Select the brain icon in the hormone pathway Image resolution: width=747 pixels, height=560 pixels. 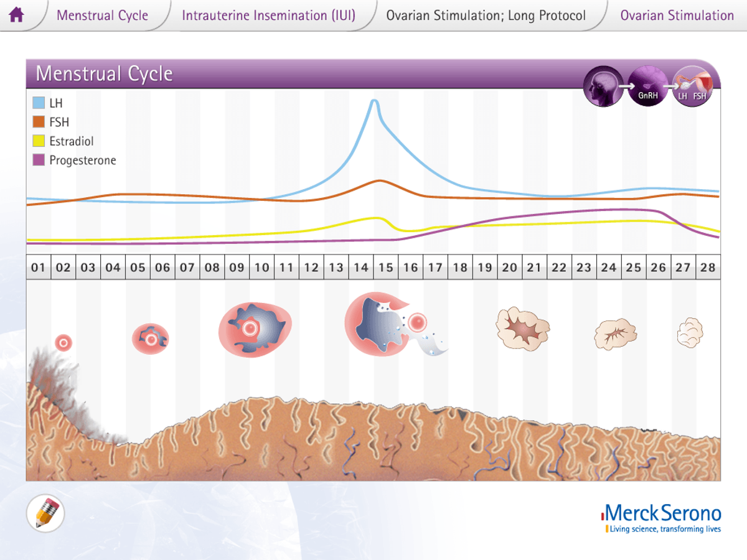602,87
